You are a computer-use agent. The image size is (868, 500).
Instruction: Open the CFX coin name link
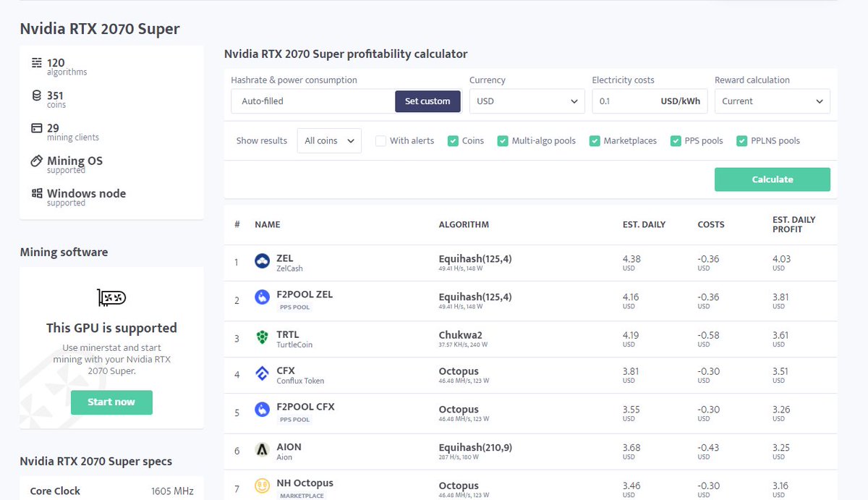[286, 371]
